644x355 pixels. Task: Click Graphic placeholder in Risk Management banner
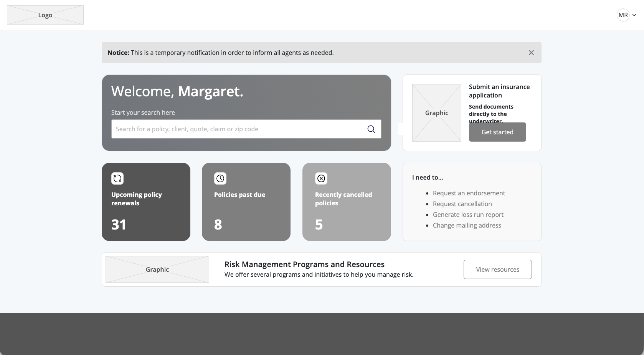pos(157,269)
